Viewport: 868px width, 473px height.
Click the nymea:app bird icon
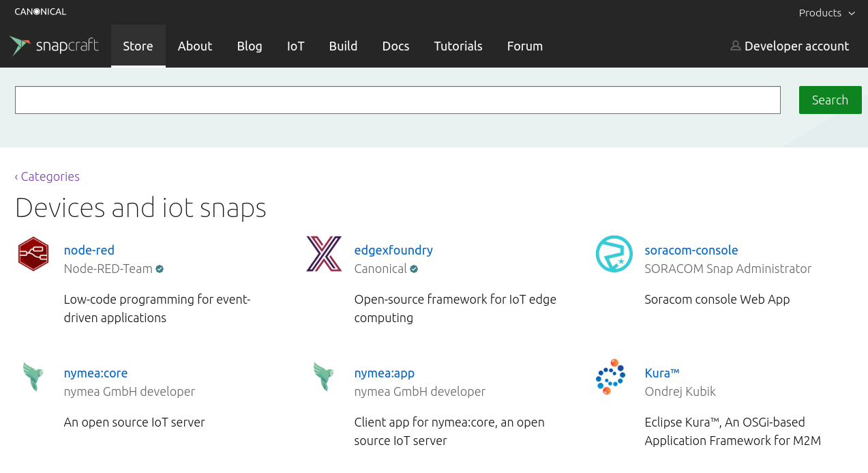[324, 377]
